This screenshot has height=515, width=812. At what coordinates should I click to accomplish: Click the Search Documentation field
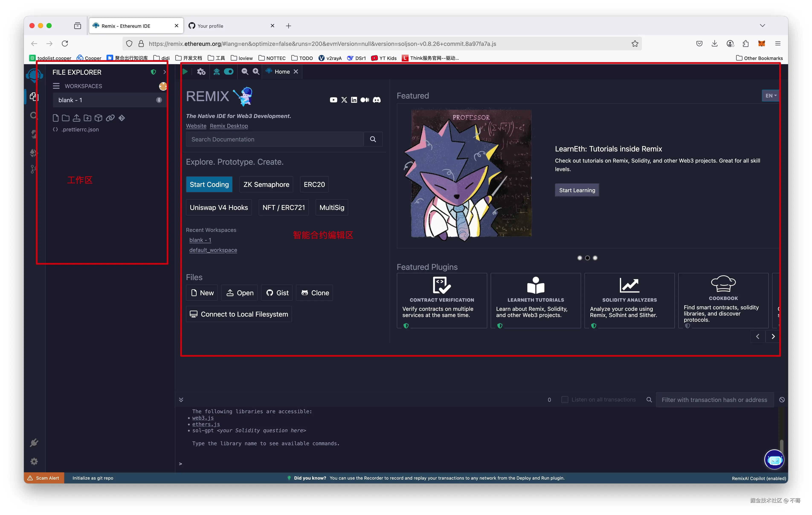[x=274, y=139]
